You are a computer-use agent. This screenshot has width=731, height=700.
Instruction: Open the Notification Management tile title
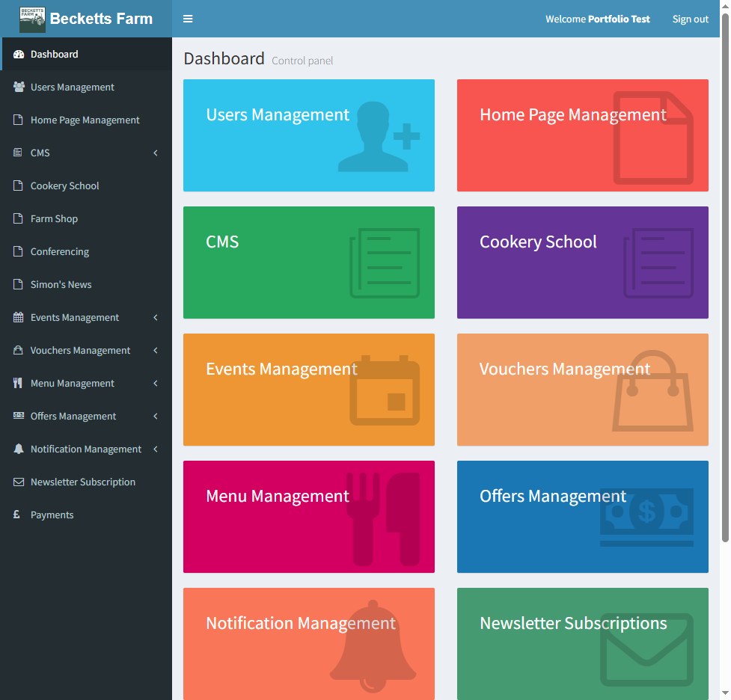pyautogui.click(x=301, y=624)
